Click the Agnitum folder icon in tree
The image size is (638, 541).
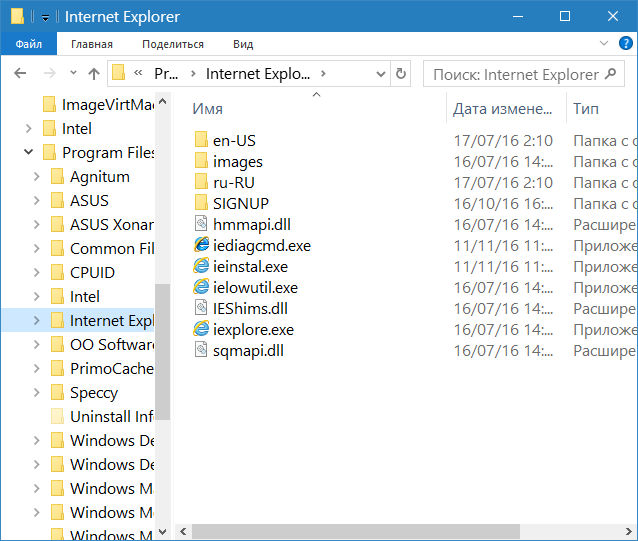[x=57, y=177]
